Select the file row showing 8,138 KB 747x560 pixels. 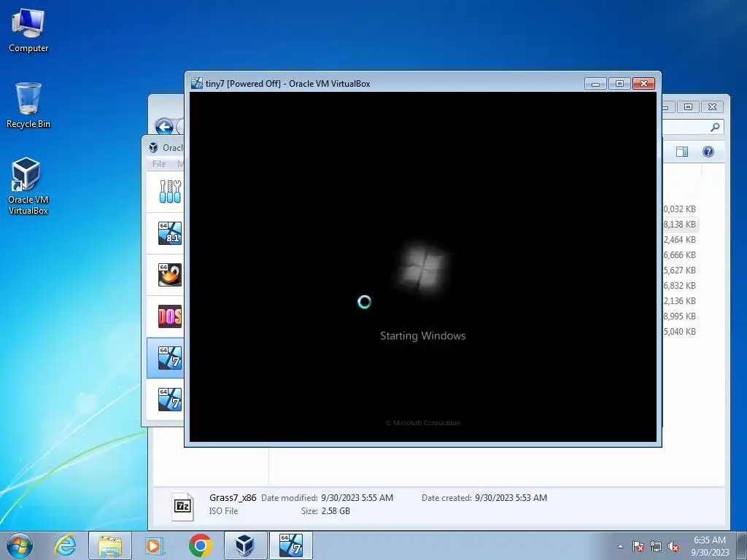click(679, 225)
